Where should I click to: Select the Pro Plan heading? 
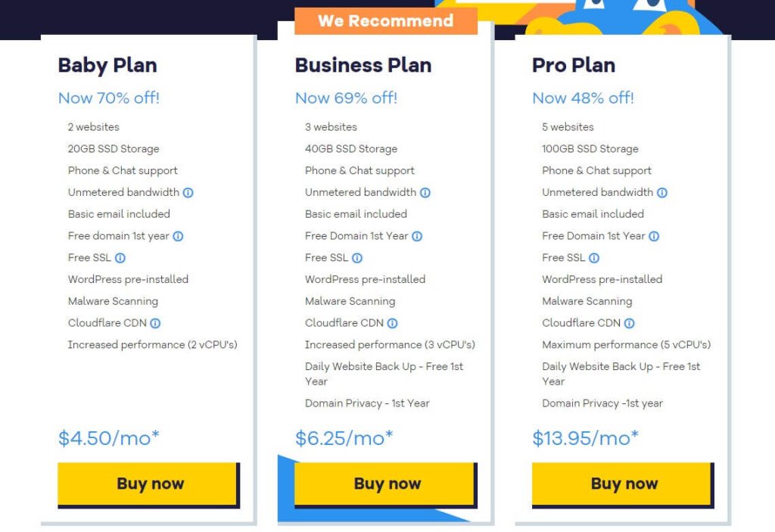click(574, 65)
